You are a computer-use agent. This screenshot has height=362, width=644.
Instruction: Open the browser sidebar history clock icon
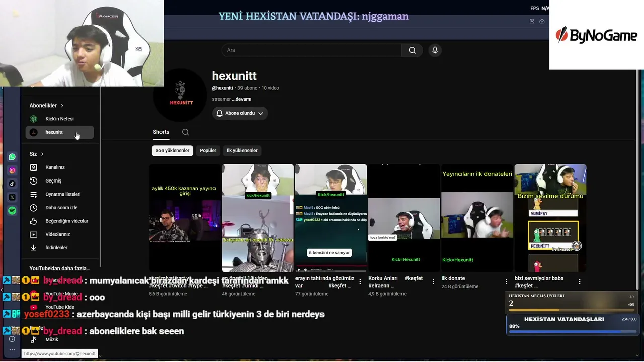[12, 339]
